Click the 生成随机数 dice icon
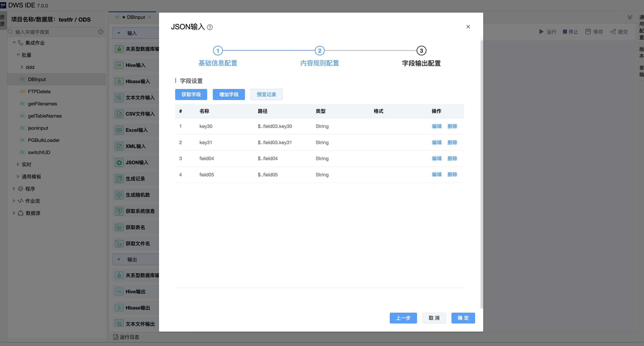This screenshot has height=346, width=644. (119, 195)
